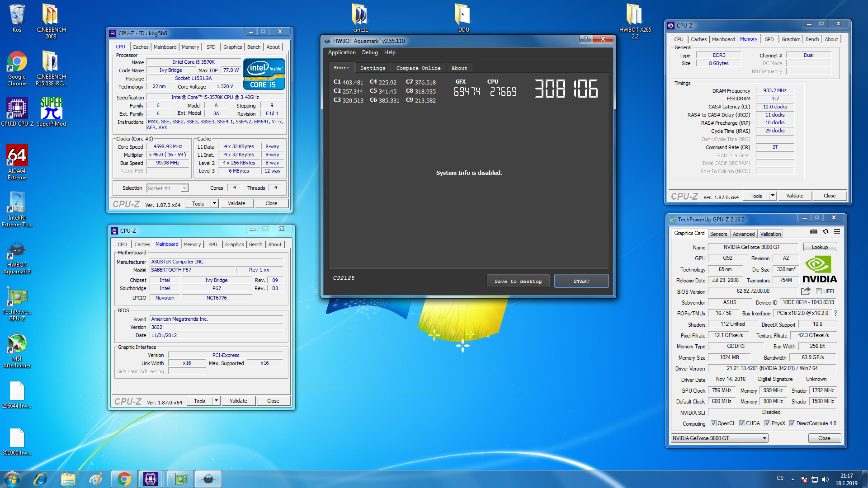
Task: Open Internet Explorer from taskbar
Action: [41, 479]
